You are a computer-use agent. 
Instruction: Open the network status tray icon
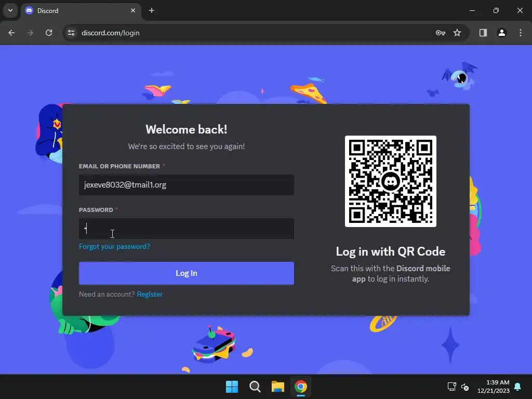[451, 387]
